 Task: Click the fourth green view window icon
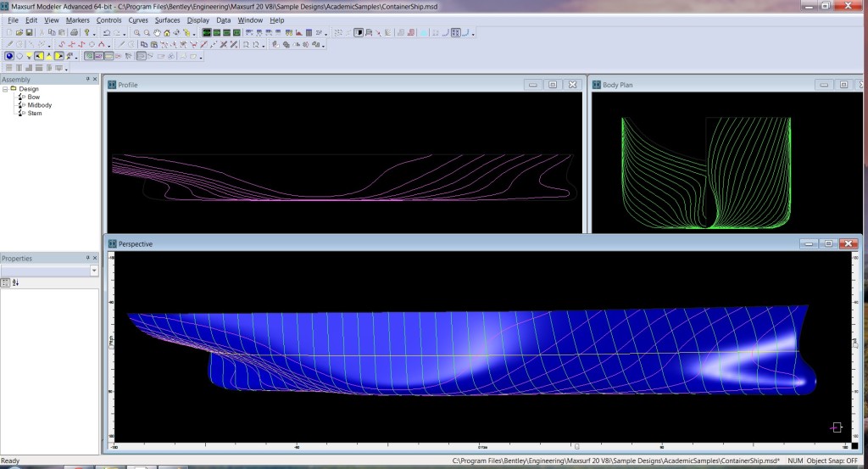[x=237, y=33]
